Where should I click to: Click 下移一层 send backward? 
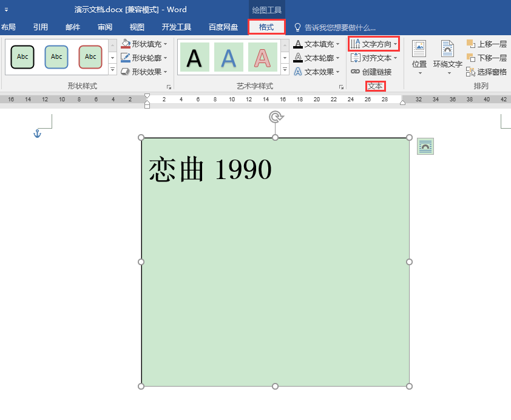pos(487,58)
